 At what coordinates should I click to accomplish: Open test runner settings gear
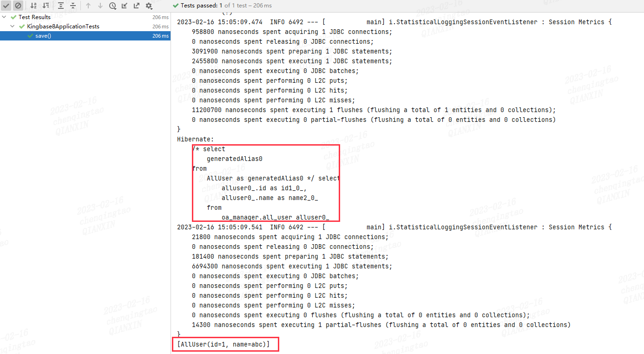pos(149,6)
